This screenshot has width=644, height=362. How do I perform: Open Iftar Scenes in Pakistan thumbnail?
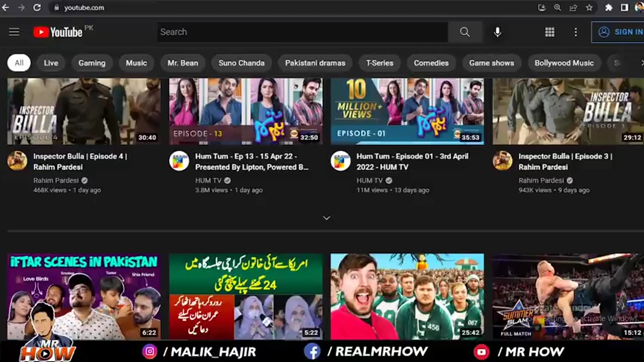[84, 296]
